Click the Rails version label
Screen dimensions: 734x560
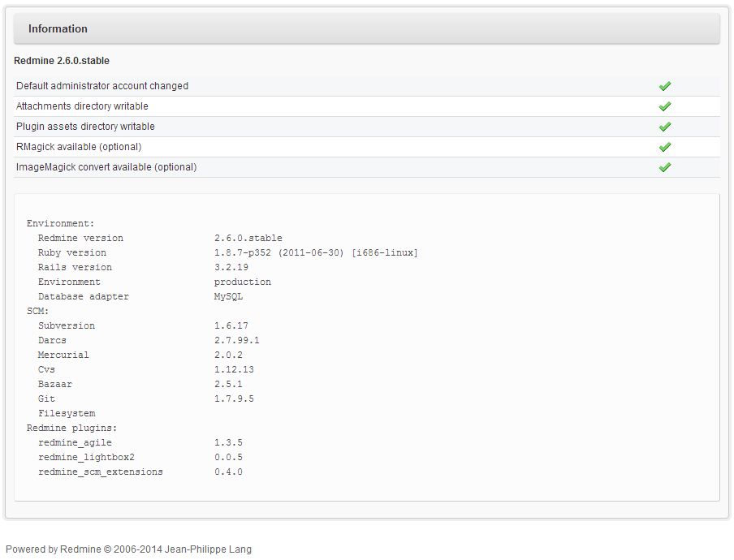pyautogui.click(x=75, y=267)
